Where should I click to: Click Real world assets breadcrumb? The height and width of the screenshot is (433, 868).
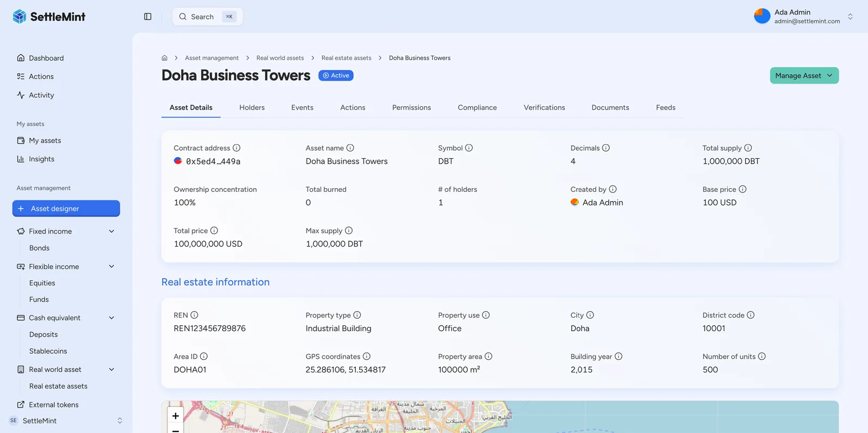coord(280,58)
